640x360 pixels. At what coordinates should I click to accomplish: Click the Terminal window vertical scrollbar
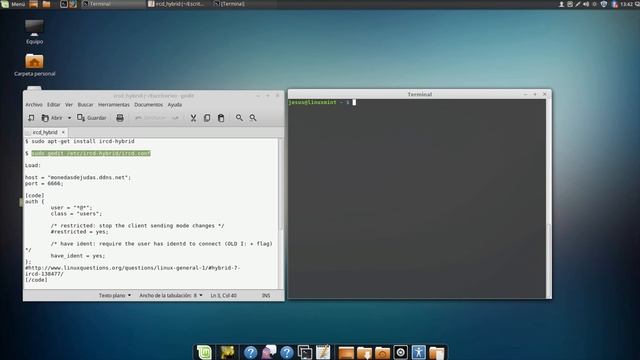pyautogui.click(x=549, y=261)
